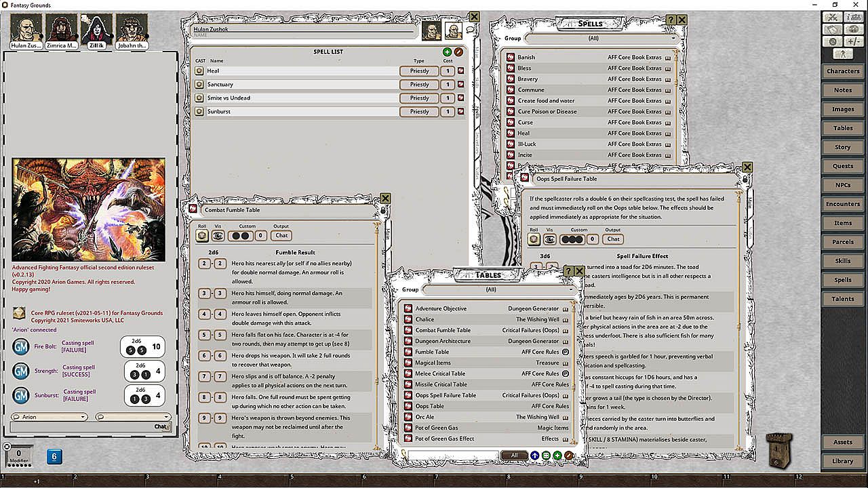Open the Characters sidebar section
Viewport: 868px width, 488px height.
(x=843, y=71)
